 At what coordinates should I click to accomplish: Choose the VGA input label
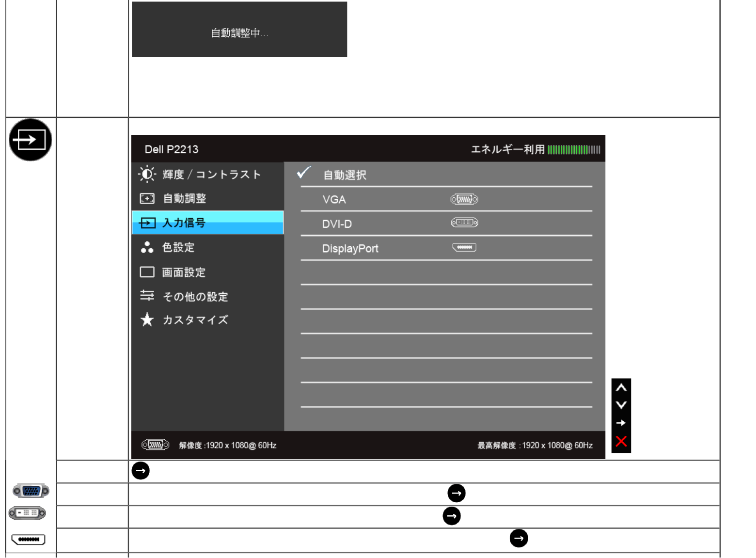(x=334, y=200)
